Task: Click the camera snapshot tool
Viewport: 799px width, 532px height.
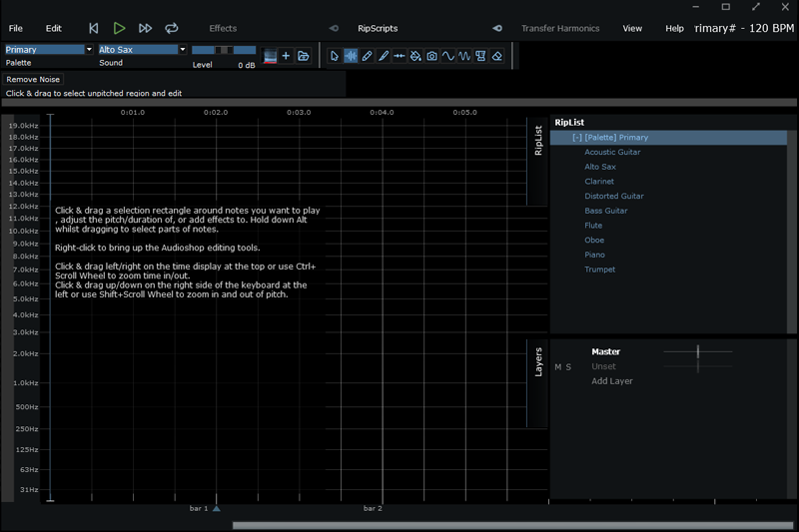Action: click(432, 56)
